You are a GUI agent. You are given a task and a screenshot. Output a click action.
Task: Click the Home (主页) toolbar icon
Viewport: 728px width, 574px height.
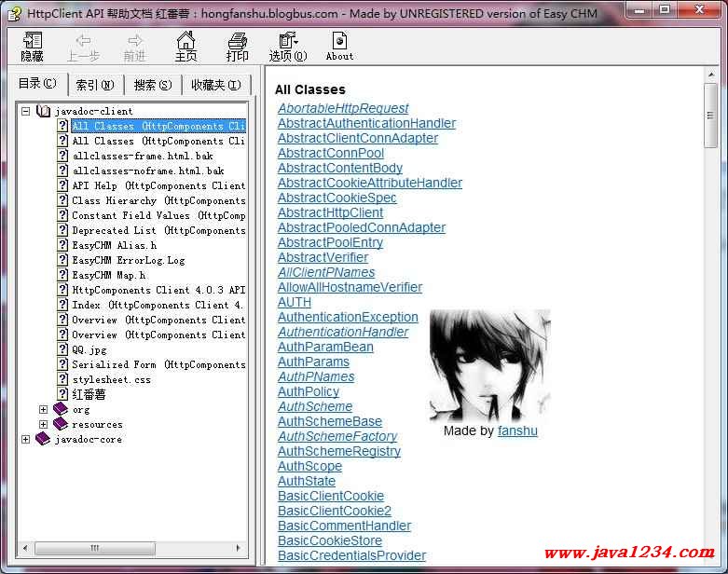pyautogui.click(x=186, y=42)
